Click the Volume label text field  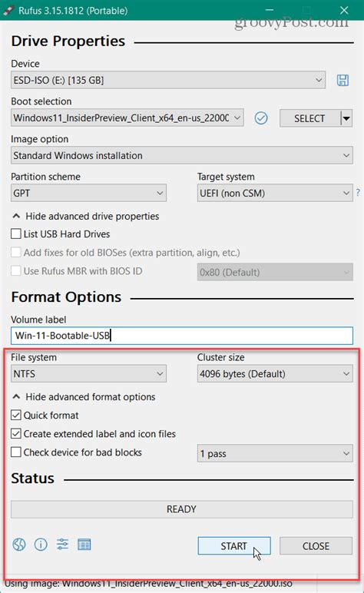pyautogui.click(x=182, y=336)
